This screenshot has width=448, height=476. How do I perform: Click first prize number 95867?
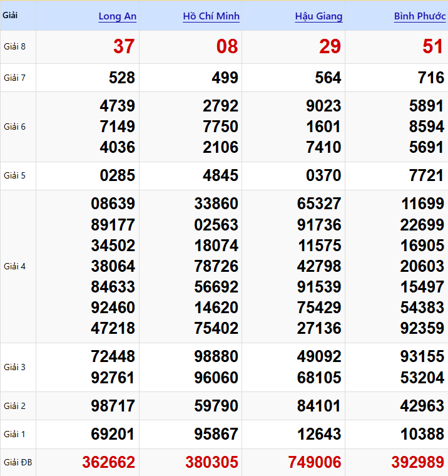click(x=216, y=434)
